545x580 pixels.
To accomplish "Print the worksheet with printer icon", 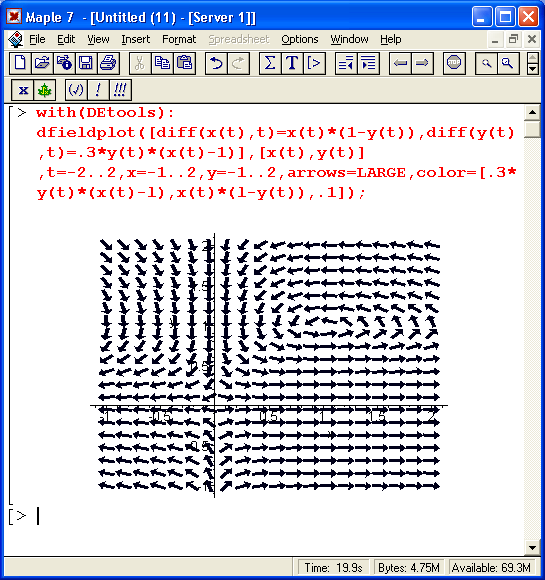I will tap(108, 63).
